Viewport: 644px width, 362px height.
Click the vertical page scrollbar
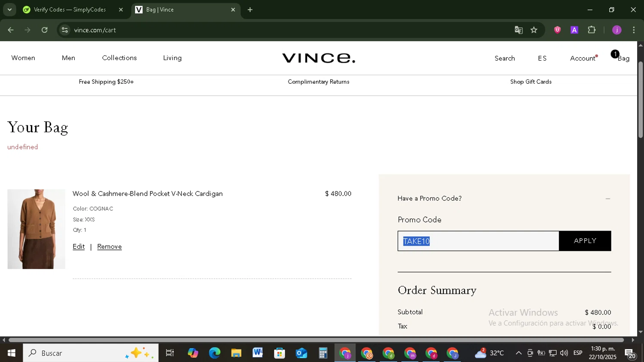[x=641, y=100]
